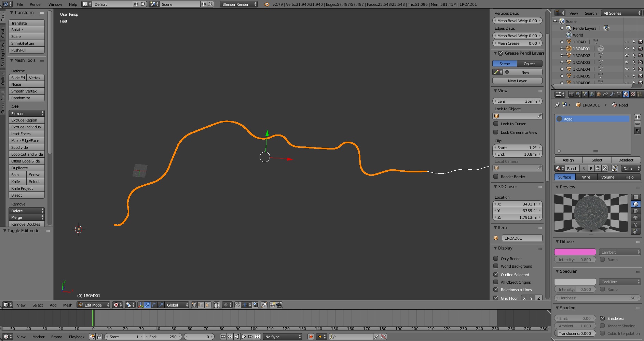Click the Lock to Object eyedropper icon
This screenshot has height=341, width=644.
(539, 116)
